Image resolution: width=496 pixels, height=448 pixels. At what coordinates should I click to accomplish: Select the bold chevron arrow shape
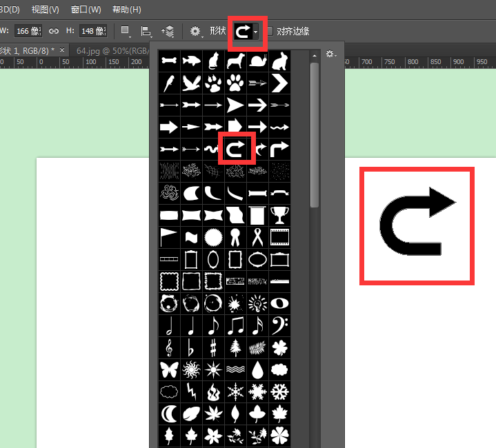(x=279, y=83)
